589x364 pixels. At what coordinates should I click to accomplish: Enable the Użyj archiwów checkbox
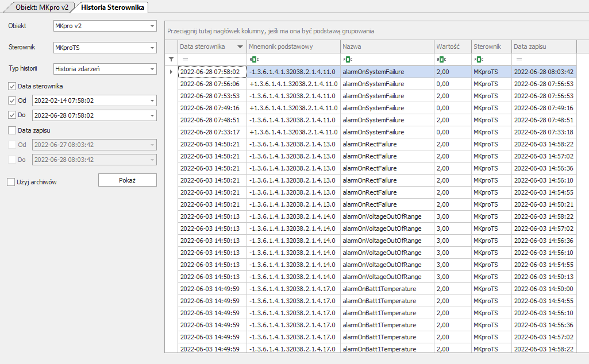click(11, 182)
